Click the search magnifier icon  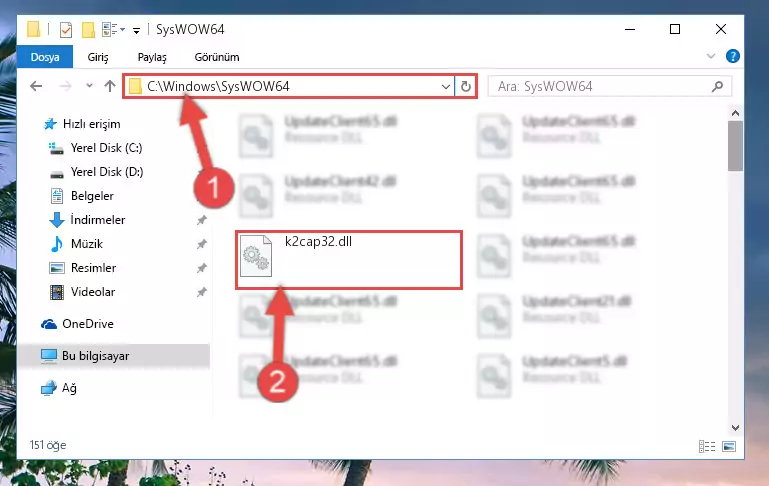(718, 87)
